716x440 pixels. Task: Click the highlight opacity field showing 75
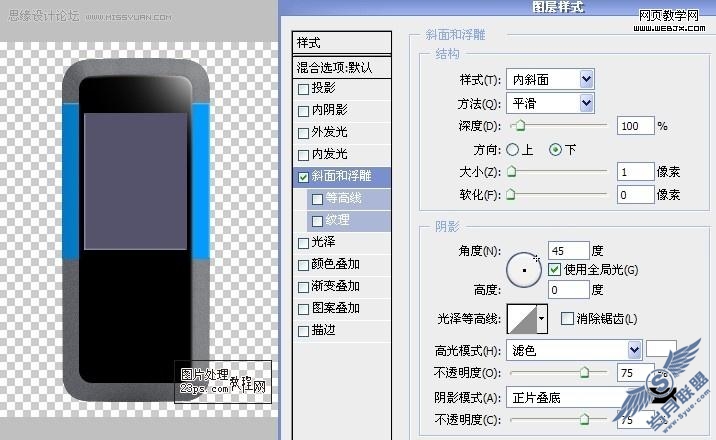(635, 373)
